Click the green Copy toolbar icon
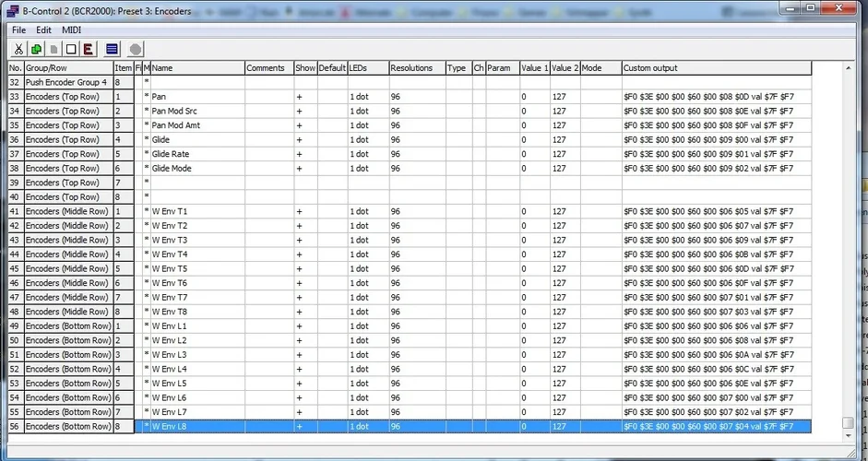 click(36, 49)
